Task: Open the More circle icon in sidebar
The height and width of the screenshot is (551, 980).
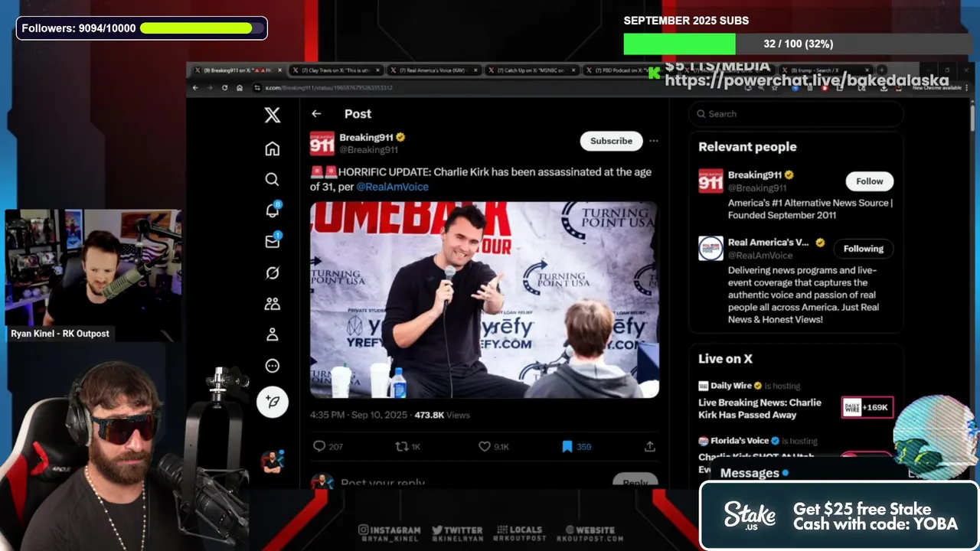Action: click(273, 366)
